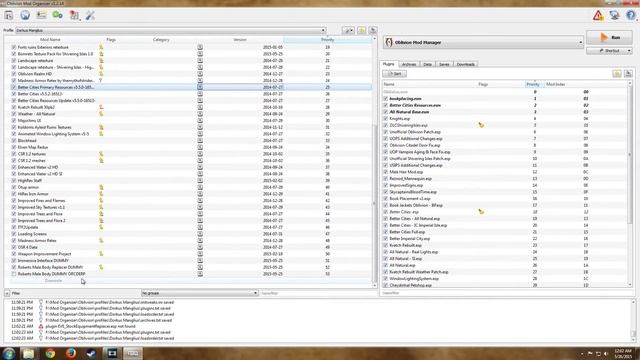Switch to the Archives tab

coord(409,64)
